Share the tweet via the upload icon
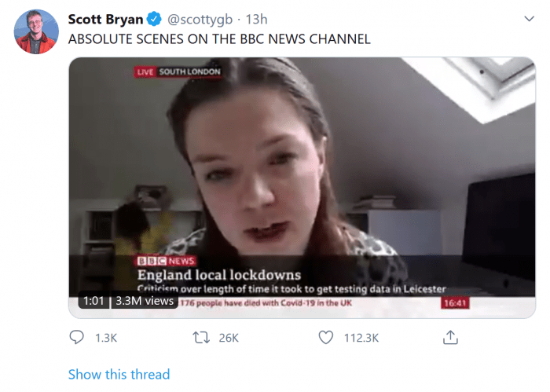 click(450, 337)
